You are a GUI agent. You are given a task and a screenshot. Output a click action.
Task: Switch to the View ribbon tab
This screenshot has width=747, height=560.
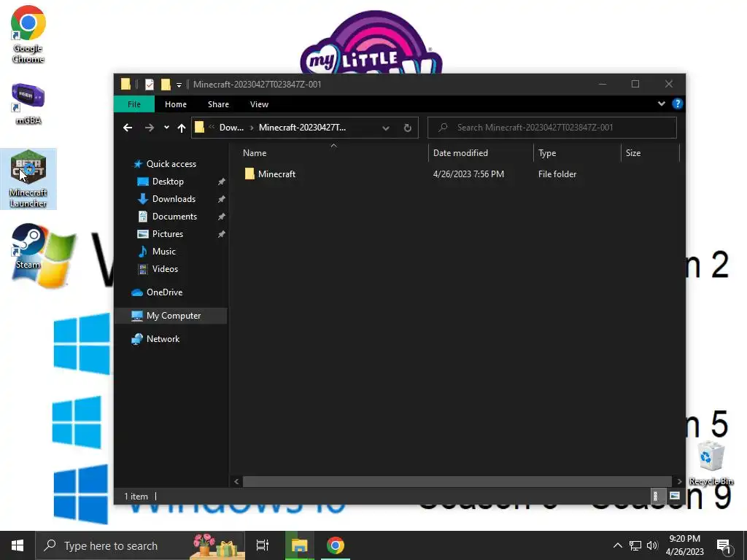tap(259, 104)
